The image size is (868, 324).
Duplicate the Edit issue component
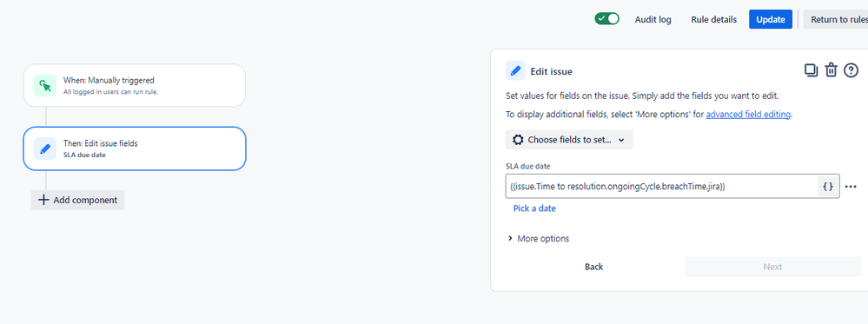tap(811, 70)
